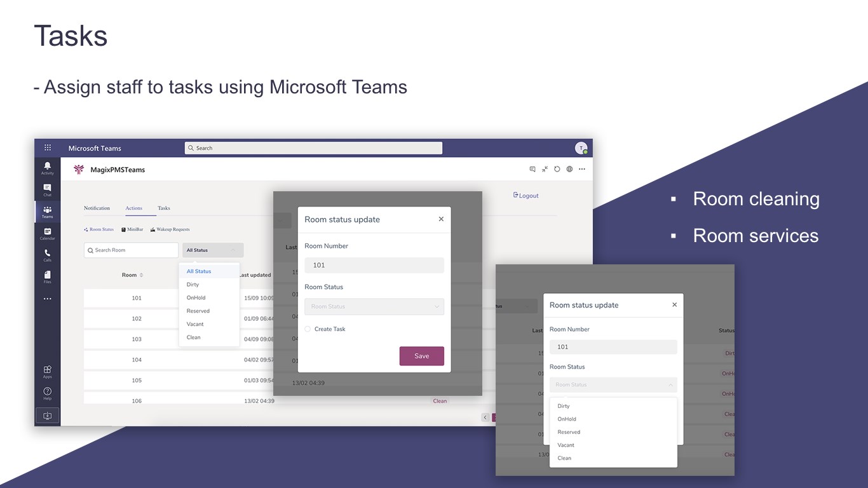Open Help in the Teams sidebar
The height and width of the screenshot is (488, 868).
coord(48,393)
